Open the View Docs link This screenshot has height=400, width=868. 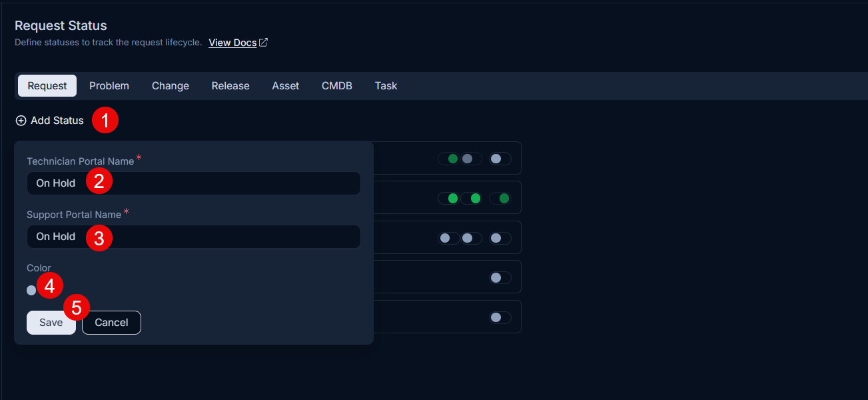pos(232,43)
